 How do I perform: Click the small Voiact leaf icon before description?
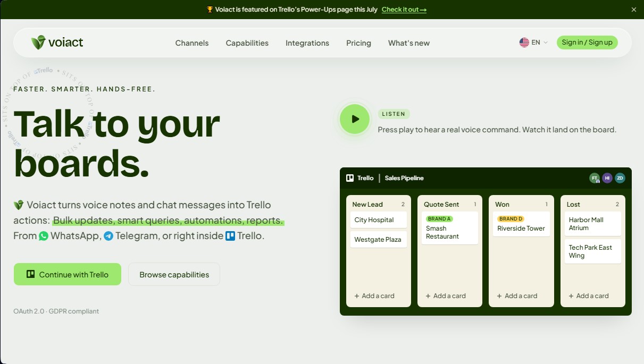pyautogui.click(x=19, y=205)
